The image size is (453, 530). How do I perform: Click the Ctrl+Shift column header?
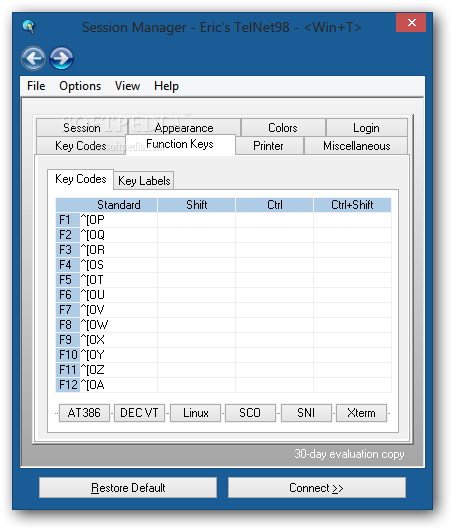pyautogui.click(x=352, y=205)
